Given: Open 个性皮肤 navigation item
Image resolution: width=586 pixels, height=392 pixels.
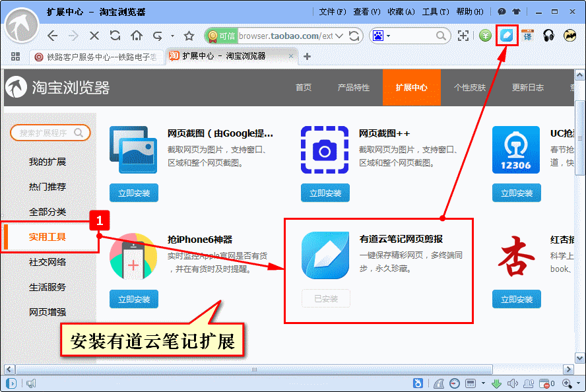Looking at the screenshot, I should [470, 88].
